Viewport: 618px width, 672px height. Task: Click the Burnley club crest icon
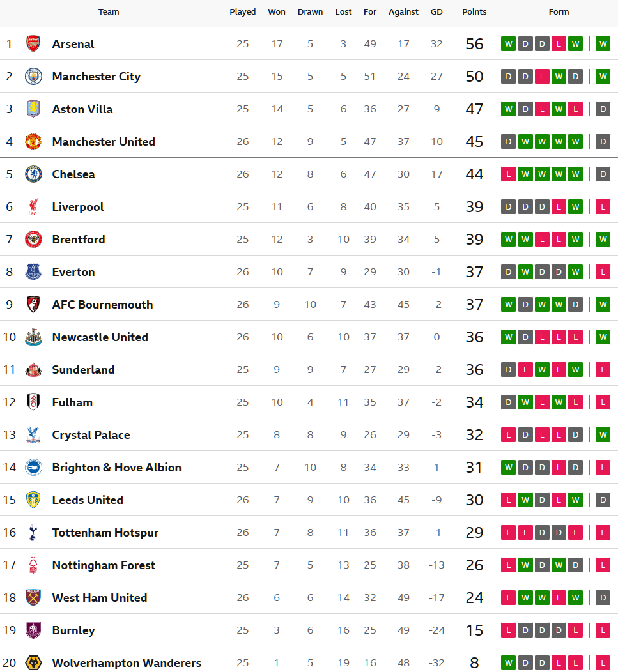33,630
